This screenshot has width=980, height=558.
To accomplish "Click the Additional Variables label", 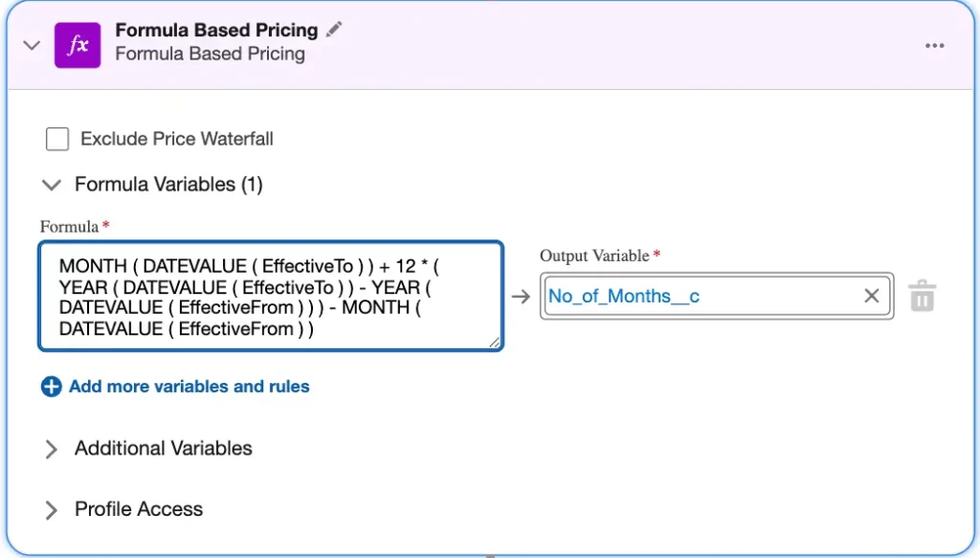I will tap(163, 449).
